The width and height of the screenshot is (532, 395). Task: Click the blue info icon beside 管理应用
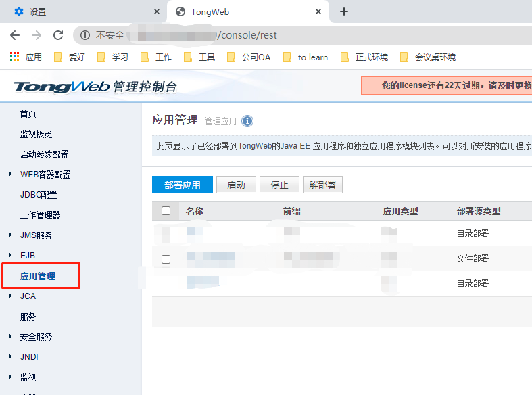(x=247, y=121)
